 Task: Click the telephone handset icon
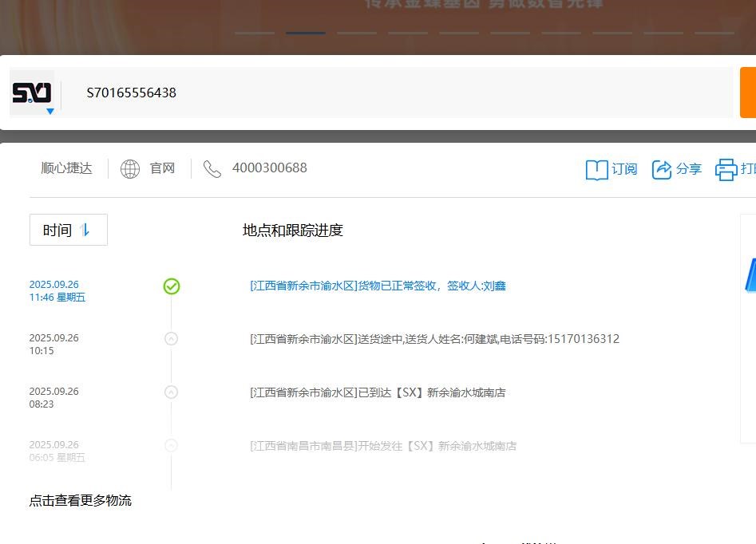click(212, 169)
